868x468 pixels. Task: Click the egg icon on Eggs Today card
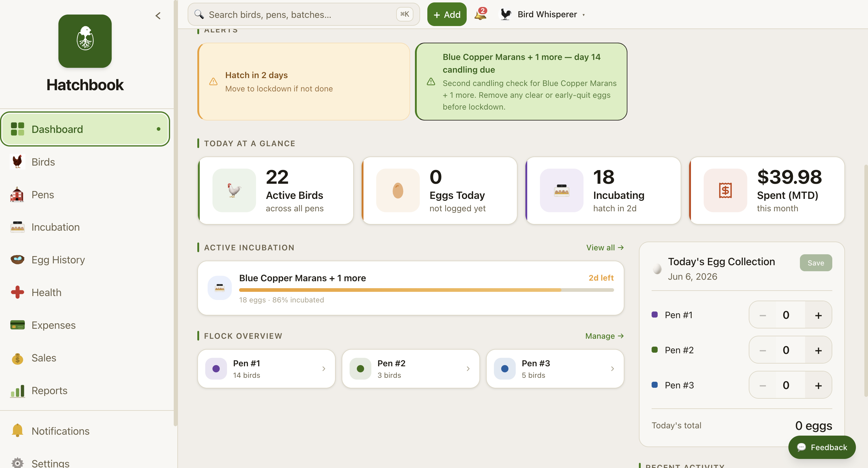pos(398,190)
